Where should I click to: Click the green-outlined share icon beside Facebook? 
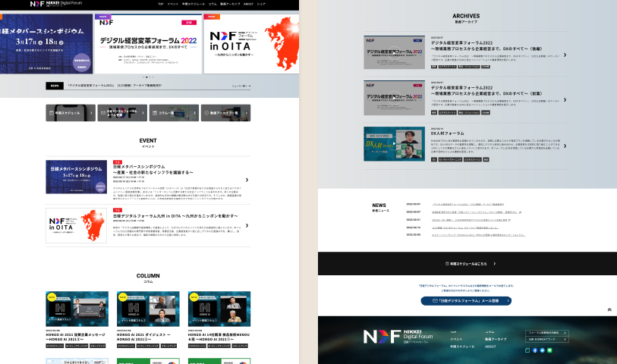[x=527, y=350]
